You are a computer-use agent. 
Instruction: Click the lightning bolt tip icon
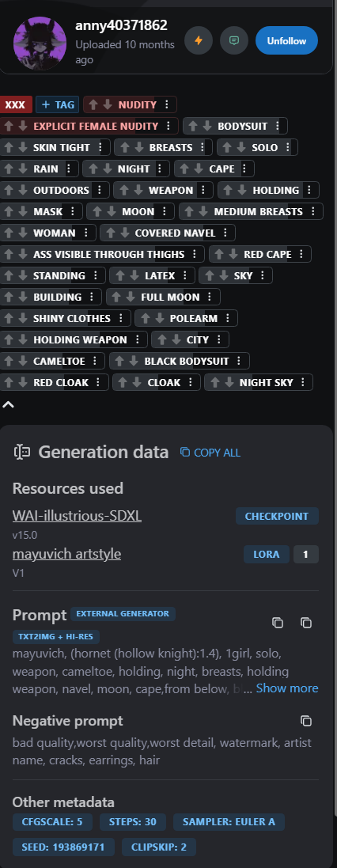tap(198, 40)
